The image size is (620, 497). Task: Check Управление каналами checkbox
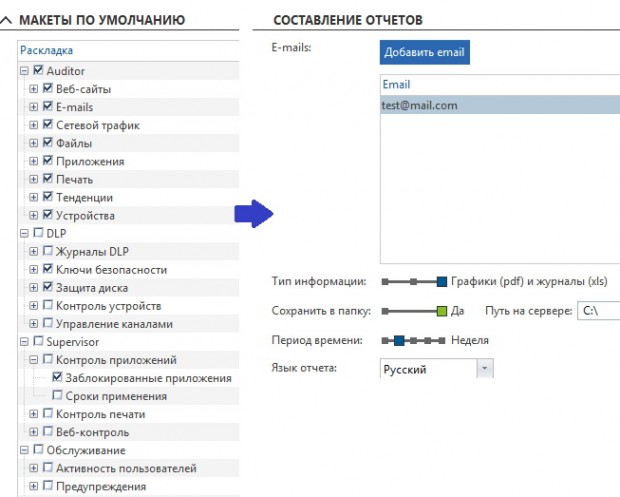[48, 323]
